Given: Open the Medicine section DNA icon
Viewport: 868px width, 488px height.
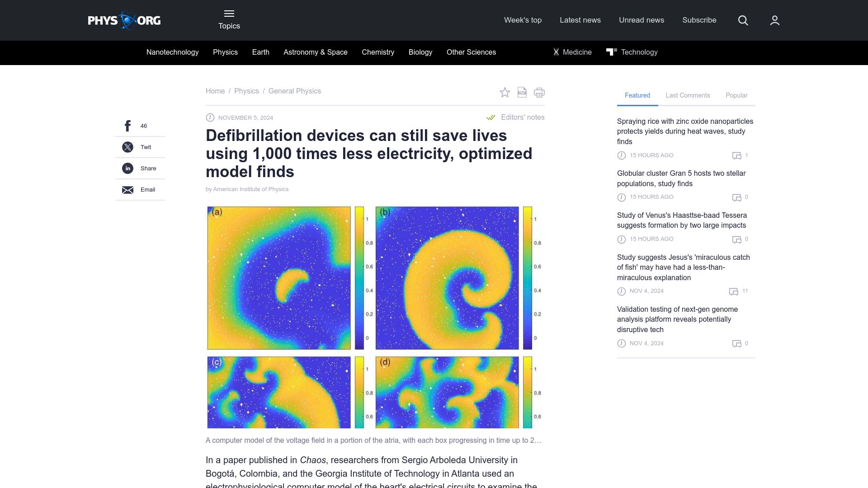Looking at the screenshot, I should [x=556, y=52].
